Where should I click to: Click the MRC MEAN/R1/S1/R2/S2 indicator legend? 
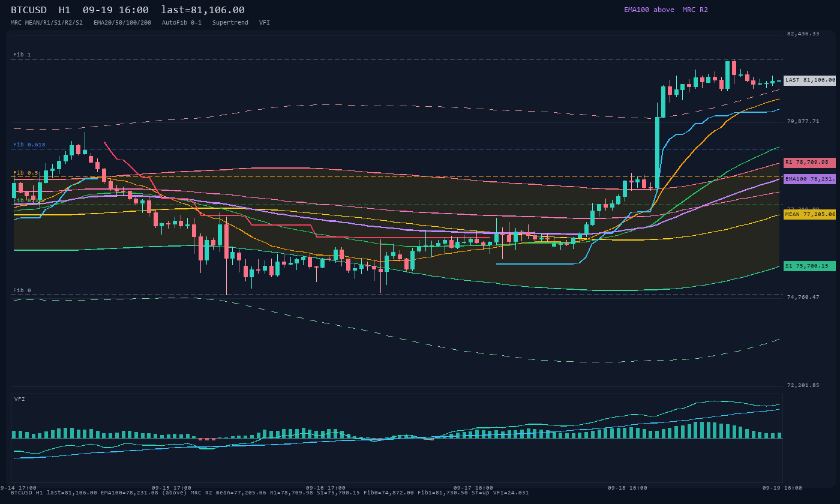pyautogui.click(x=47, y=23)
